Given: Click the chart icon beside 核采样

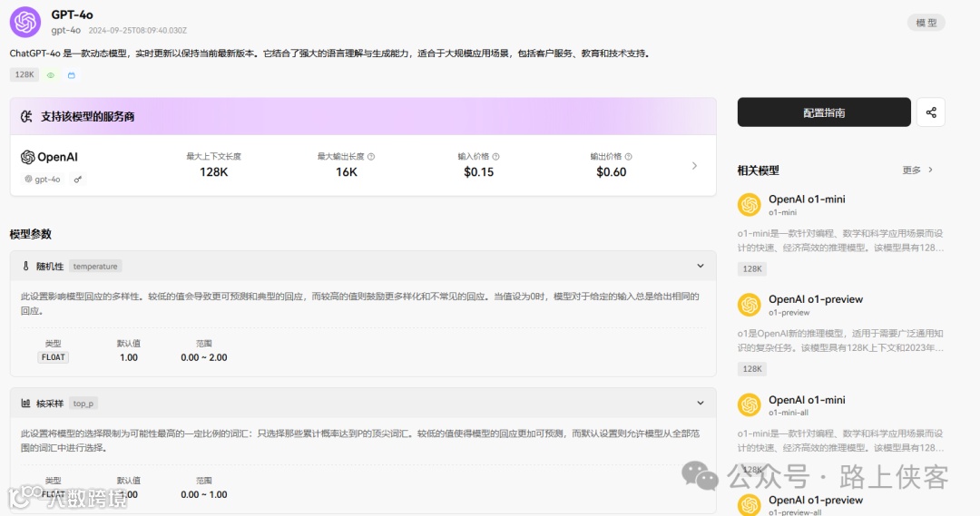Looking at the screenshot, I should click(25, 404).
